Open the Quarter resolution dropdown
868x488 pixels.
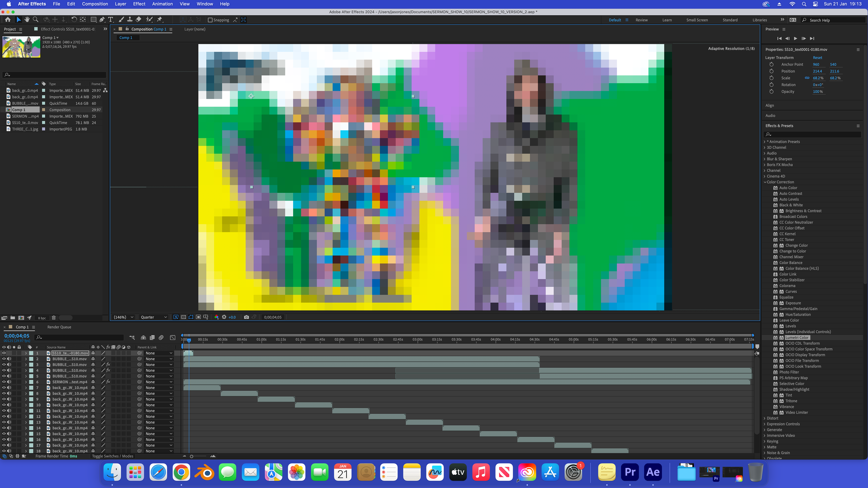[154, 317]
